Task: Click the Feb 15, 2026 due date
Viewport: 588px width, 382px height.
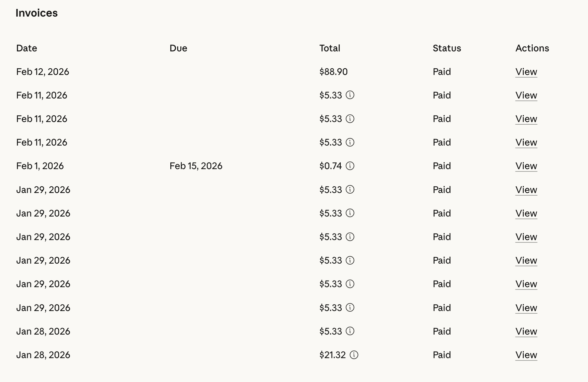Action: point(196,166)
